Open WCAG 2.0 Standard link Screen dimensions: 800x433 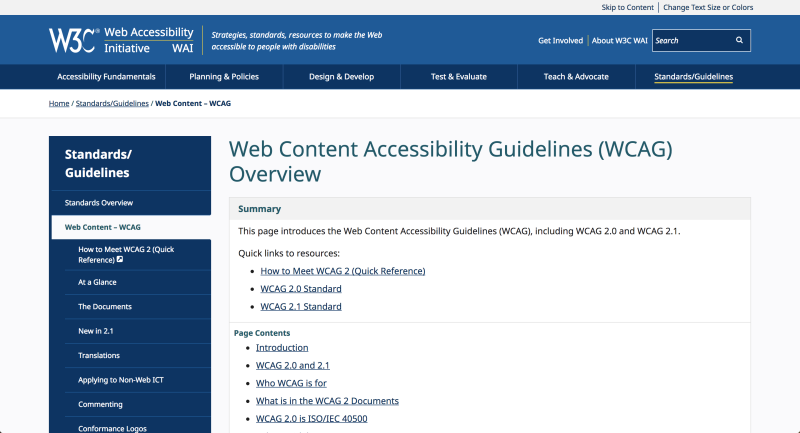pos(301,289)
